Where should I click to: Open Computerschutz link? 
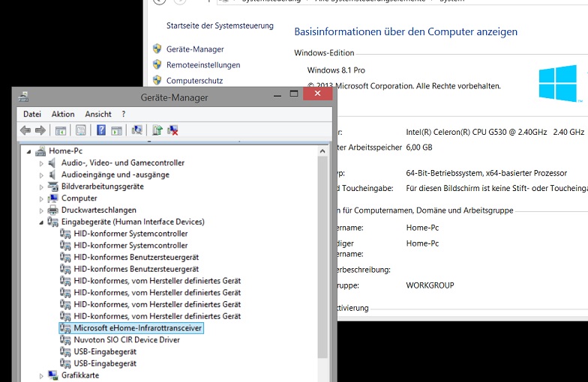[195, 81]
